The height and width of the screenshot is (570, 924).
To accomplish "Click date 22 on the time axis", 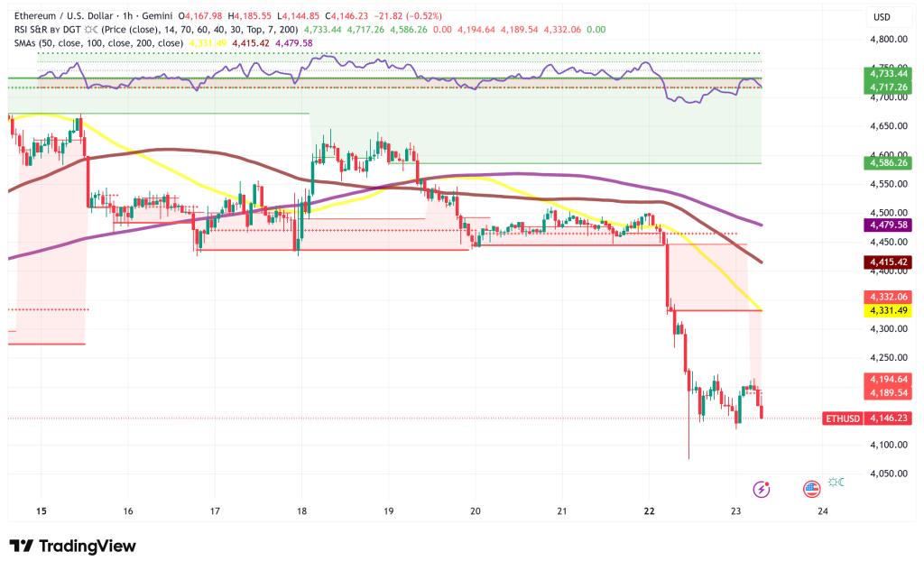I will click(649, 511).
